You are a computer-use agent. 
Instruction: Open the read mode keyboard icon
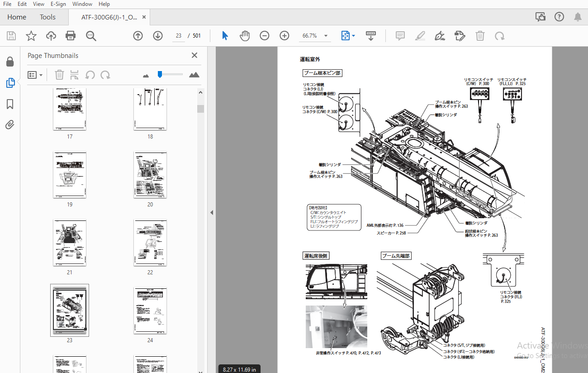coord(371,36)
